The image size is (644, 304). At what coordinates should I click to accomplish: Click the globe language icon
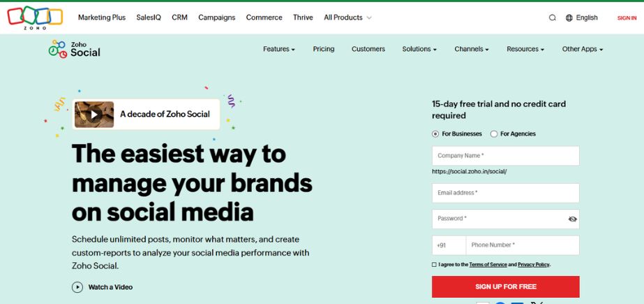[x=569, y=18]
